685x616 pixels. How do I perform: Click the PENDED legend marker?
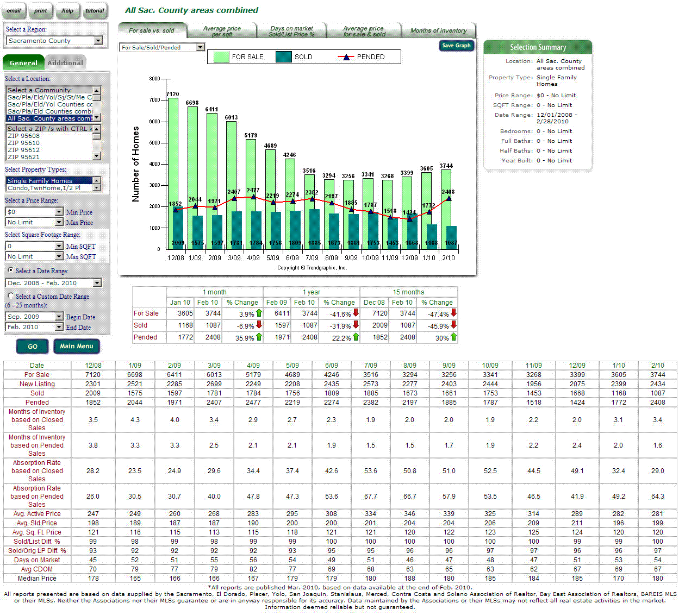pyautogui.click(x=346, y=57)
